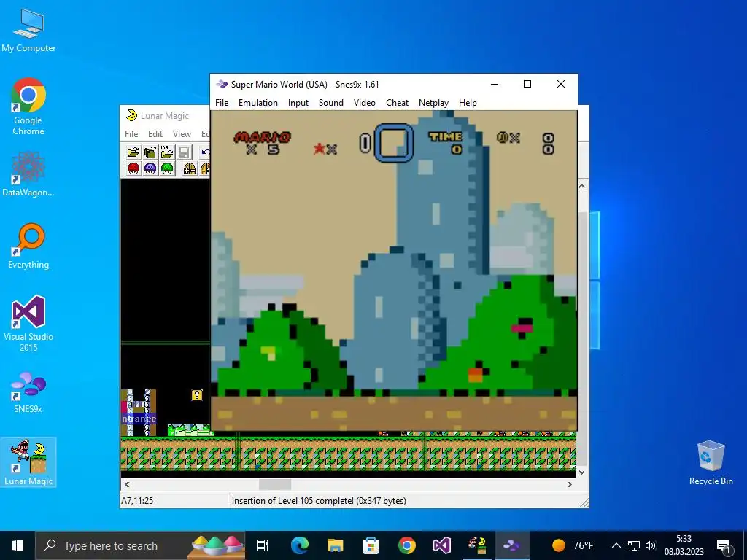This screenshot has width=747, height=560.
Task: Open Snes9x File menu
Action: pos(222,102)
